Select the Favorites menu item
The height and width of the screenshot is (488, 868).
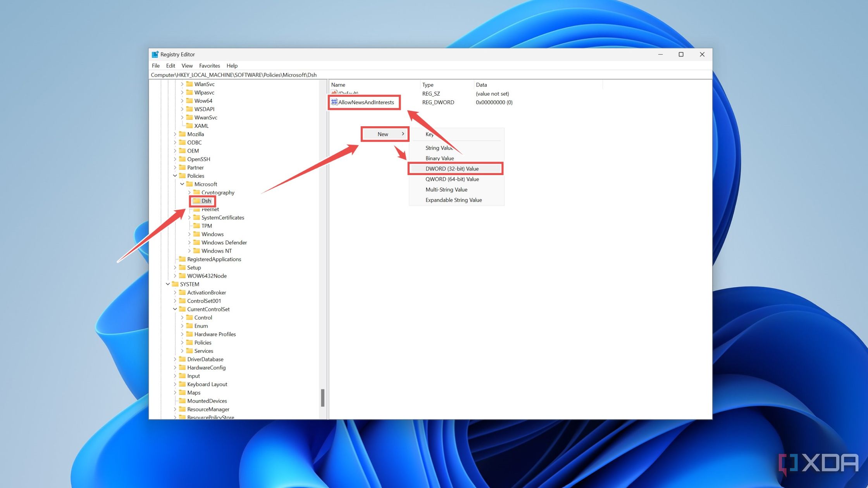tap(208, 65)
